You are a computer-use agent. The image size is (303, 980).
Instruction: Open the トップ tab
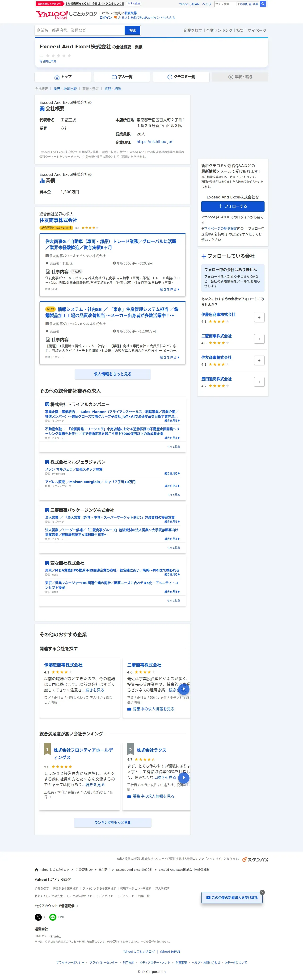pyautogui.click(x=63, y=77)
